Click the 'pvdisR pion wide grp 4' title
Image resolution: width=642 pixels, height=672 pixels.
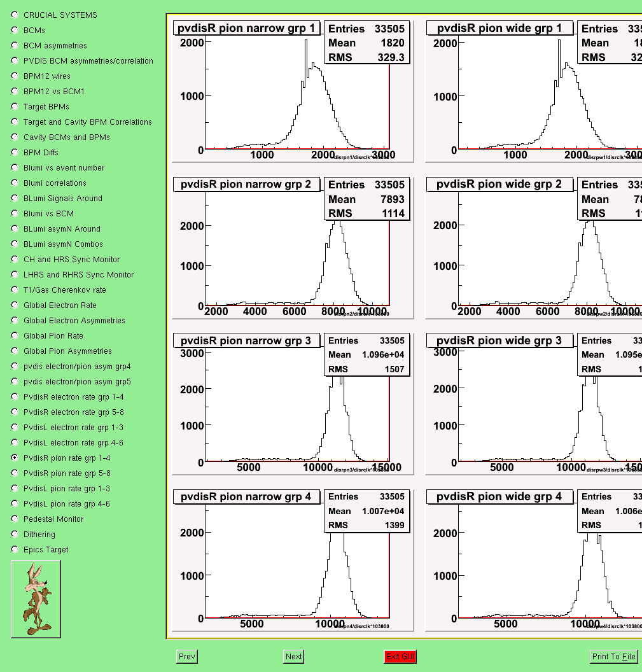[x=499, y=497]
